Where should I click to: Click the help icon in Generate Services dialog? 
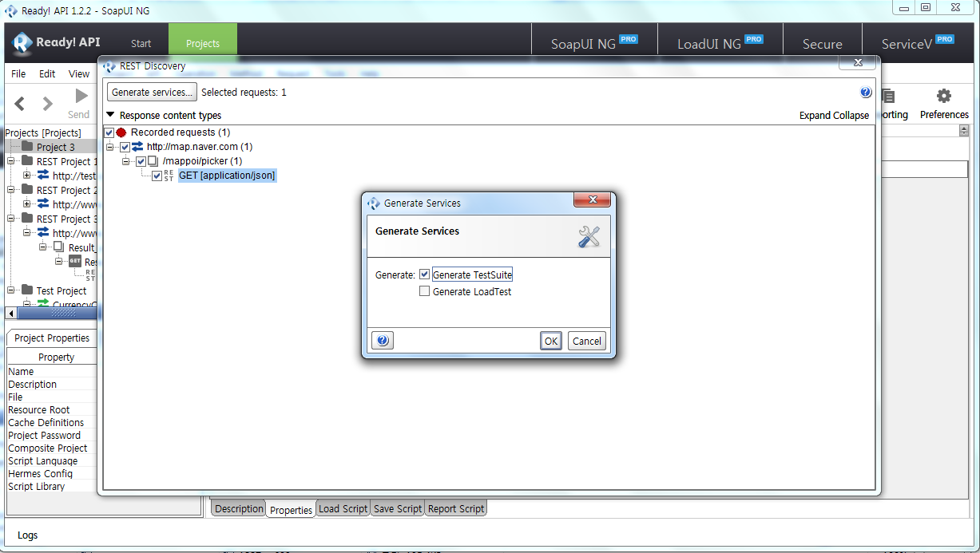[383, 341]
